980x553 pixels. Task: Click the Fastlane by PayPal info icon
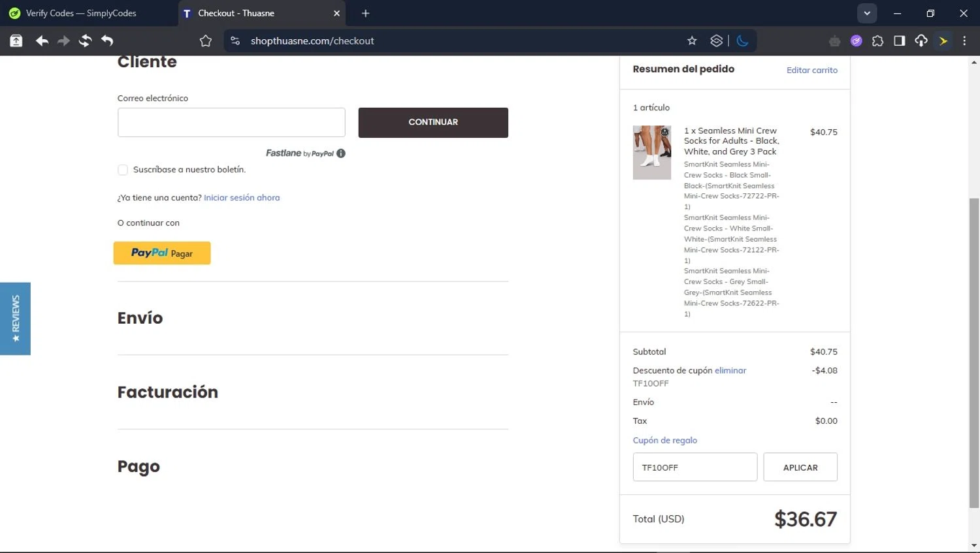coord(341,153)
